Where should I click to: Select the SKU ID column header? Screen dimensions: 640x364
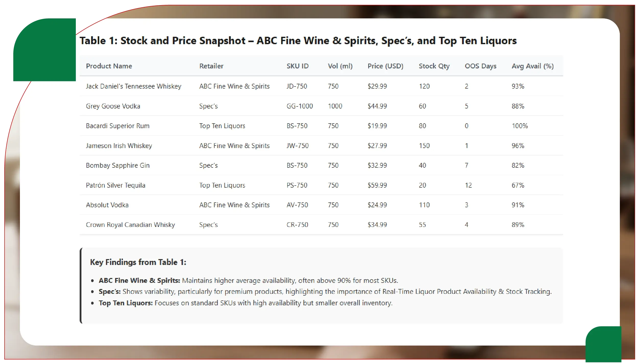[x=297, y=66]
